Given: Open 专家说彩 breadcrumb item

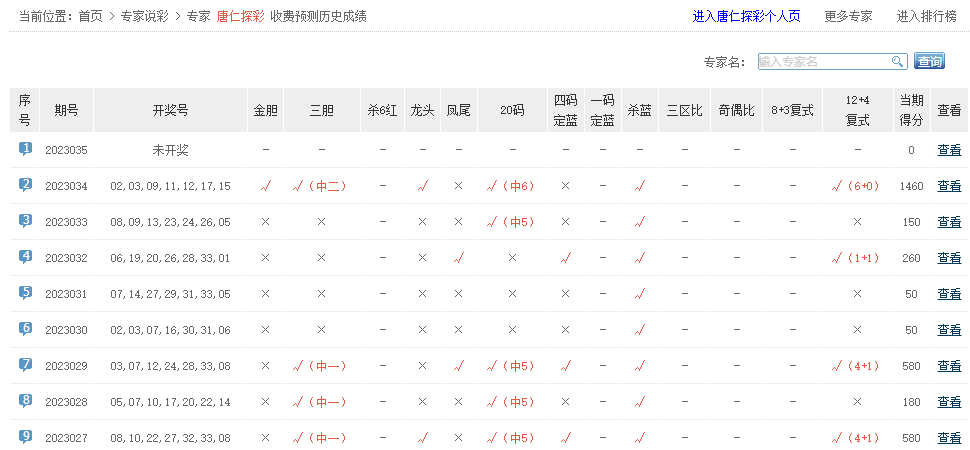Looking at the screenshot, I should tap(144, 17).
